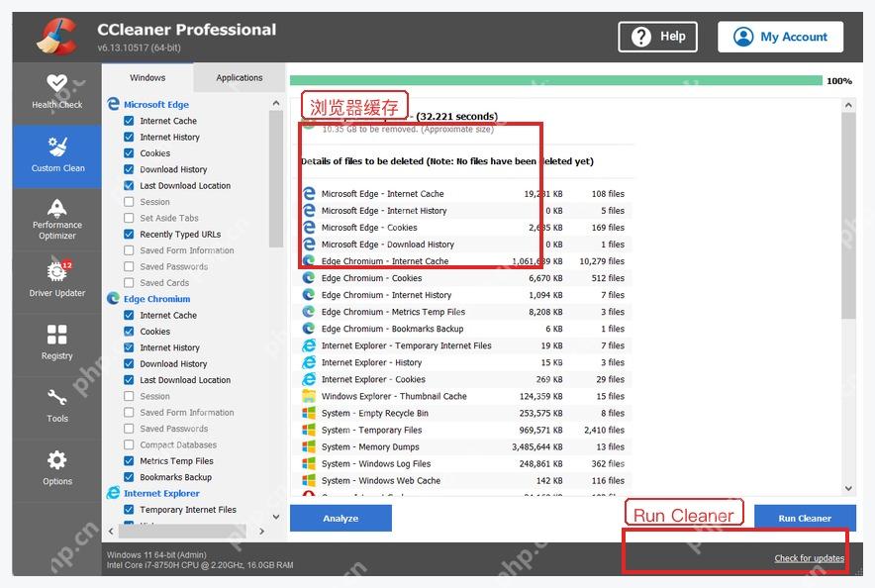Click the Analyze button
Viewport: 875px width, 588px height.
tap(340, 519)
